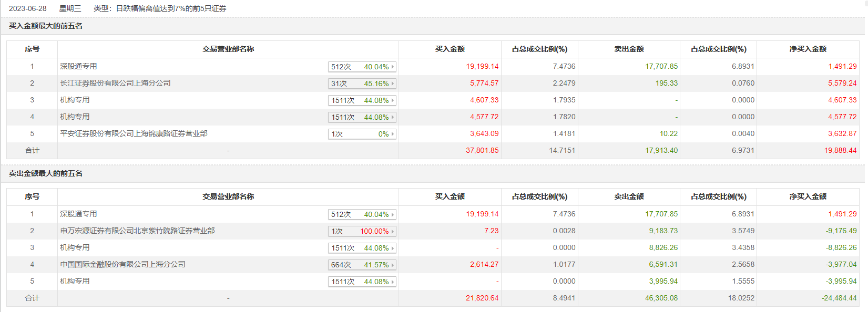Open 1511次 box in buy table row 3
Screen dimensions: 868x312
coord(361,100)
